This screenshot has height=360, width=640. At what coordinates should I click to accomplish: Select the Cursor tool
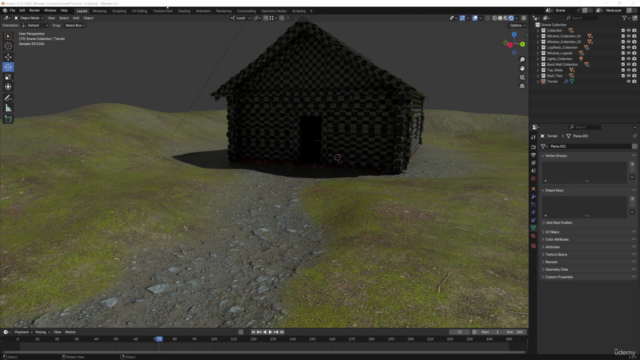click(x=8, y=46)
